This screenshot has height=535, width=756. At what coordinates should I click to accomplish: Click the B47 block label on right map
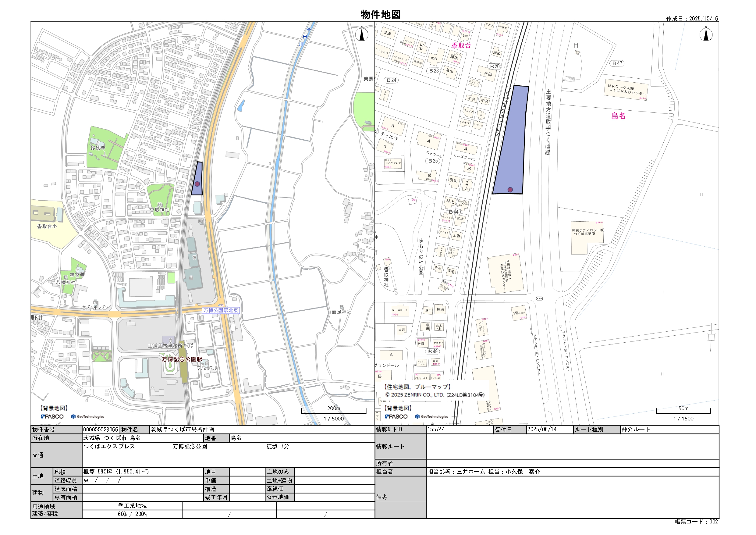click(617, 63)
